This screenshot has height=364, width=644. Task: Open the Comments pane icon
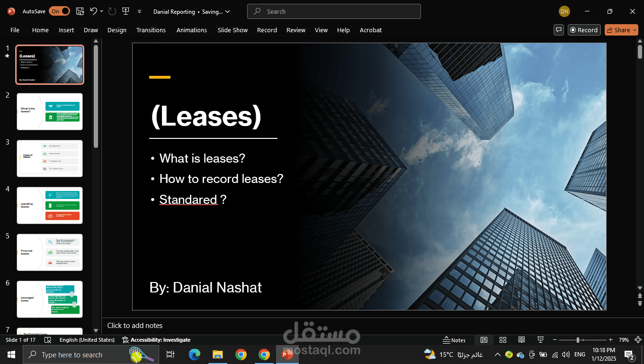(559, 30)
